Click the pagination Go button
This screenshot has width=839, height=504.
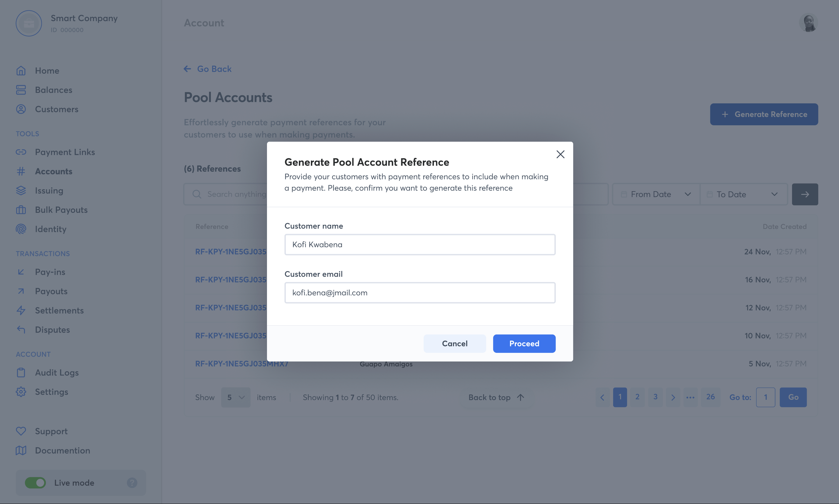click(x=793, y=397)
